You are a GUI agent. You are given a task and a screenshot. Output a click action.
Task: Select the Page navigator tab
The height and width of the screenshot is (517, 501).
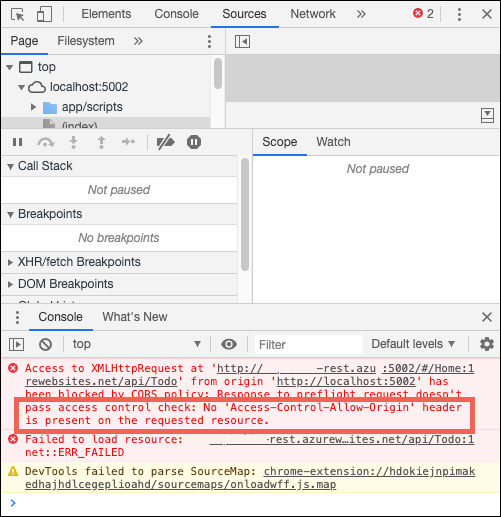pos(24,41)
